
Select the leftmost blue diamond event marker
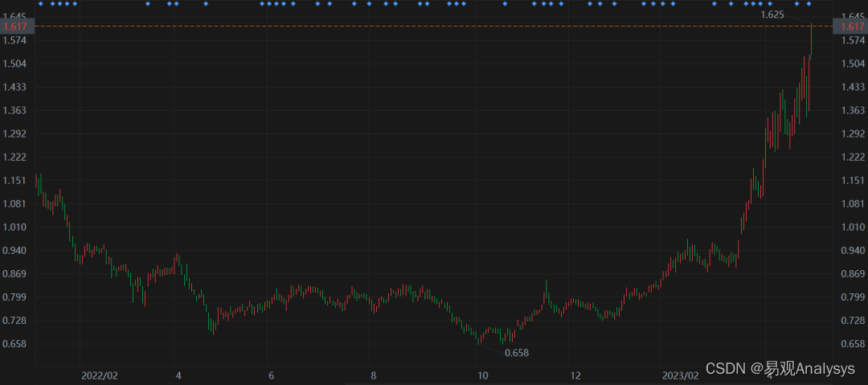tap(40, 4)
